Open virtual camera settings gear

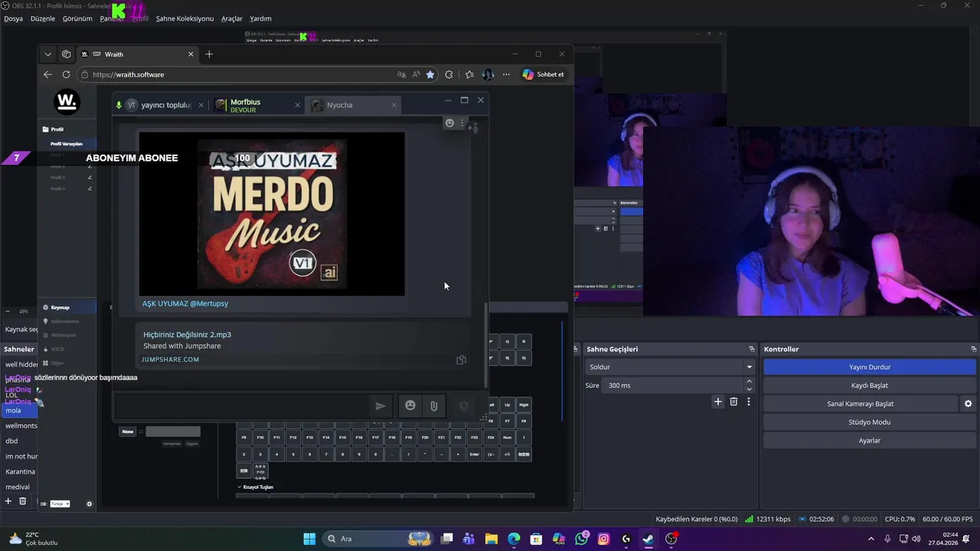968,404
